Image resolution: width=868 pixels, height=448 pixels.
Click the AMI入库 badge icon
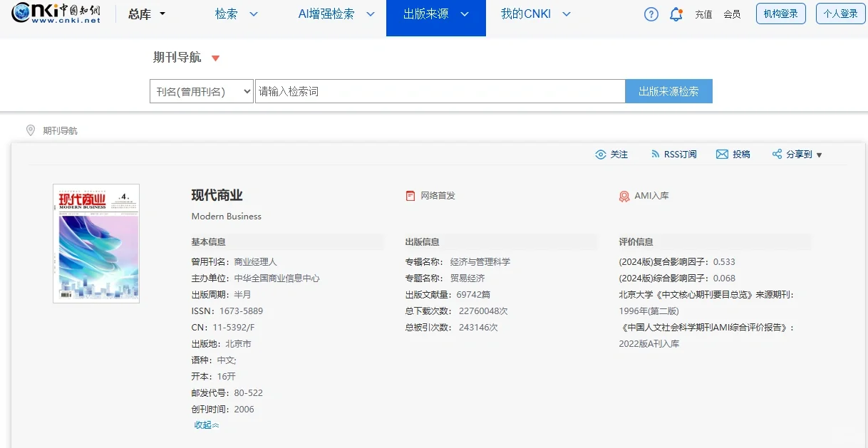624,197
